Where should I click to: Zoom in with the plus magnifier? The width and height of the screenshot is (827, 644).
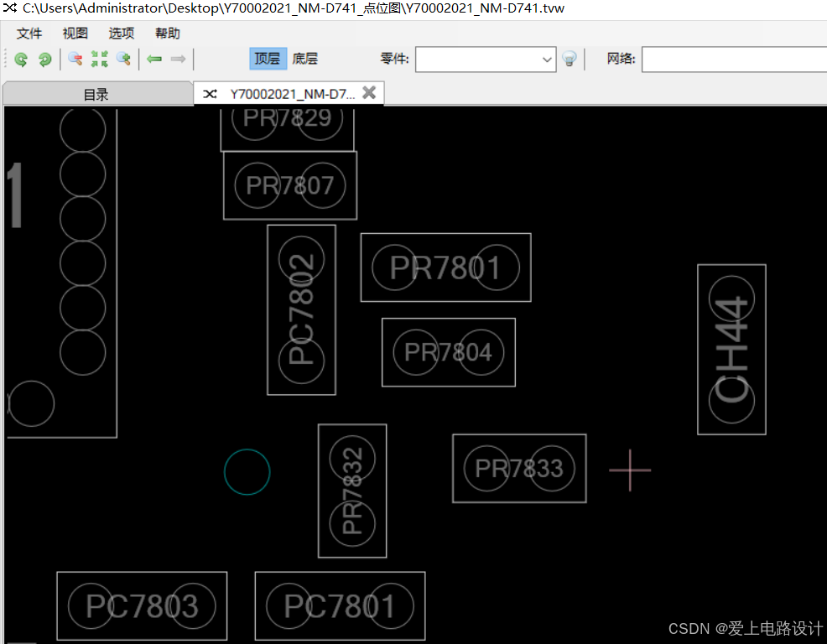[123, 59]
